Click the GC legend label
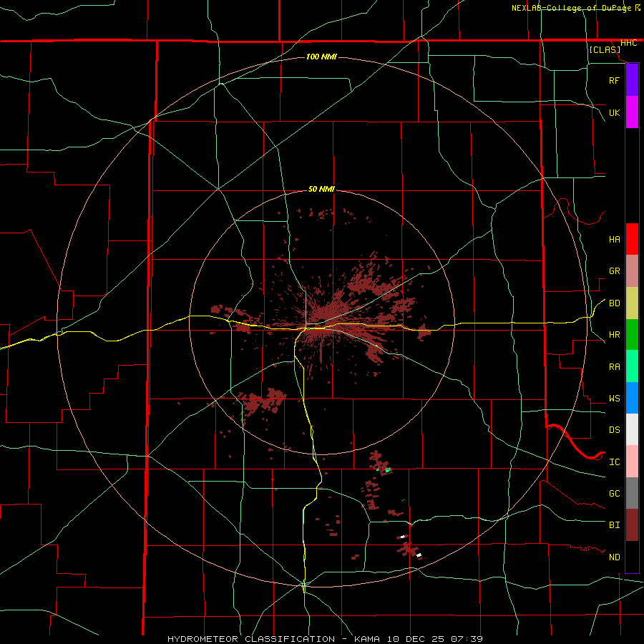Image resolution: width=644 pixels, height=644 pixels. [614, 494]
